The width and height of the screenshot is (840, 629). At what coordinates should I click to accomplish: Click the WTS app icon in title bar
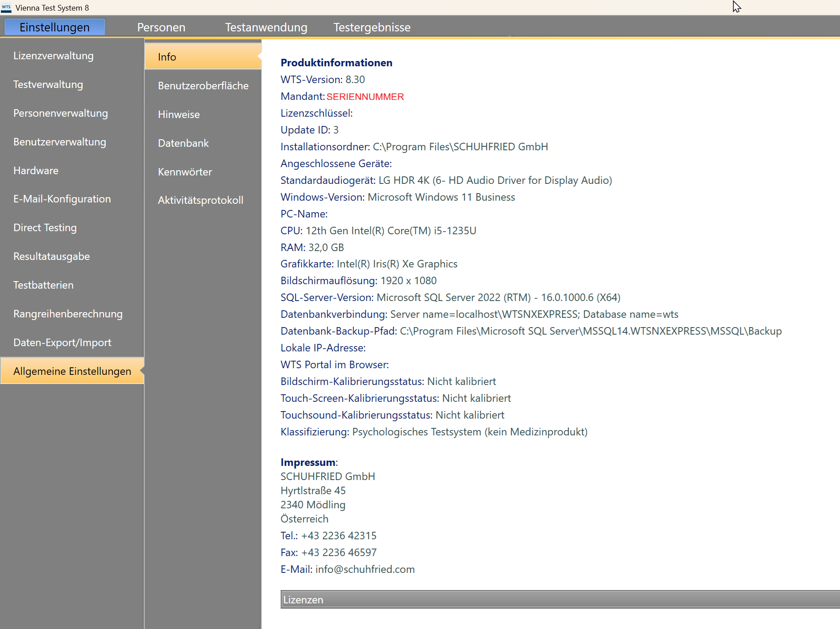pyautogui.click(x=6, y=8)
